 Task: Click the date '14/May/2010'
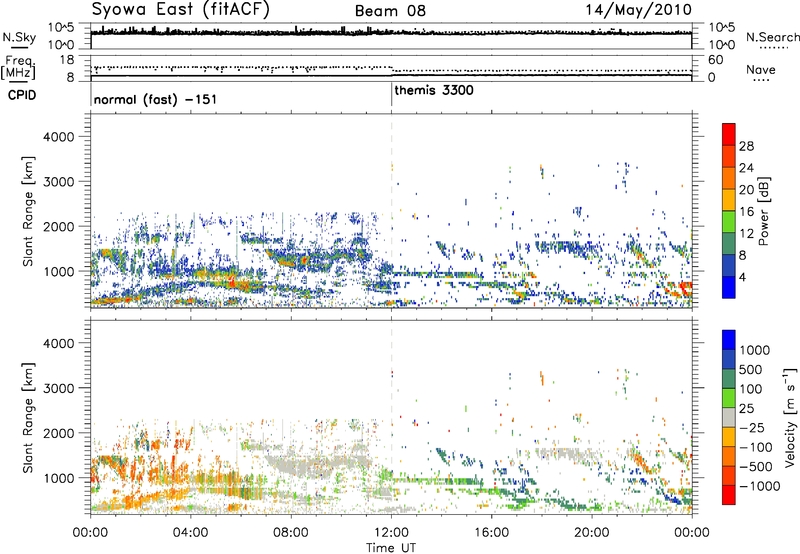(638, 10)
